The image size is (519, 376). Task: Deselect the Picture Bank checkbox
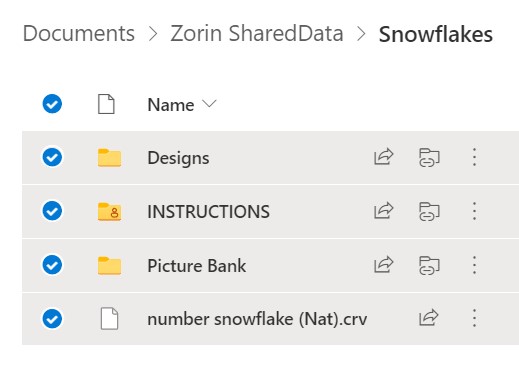(52, 265)
